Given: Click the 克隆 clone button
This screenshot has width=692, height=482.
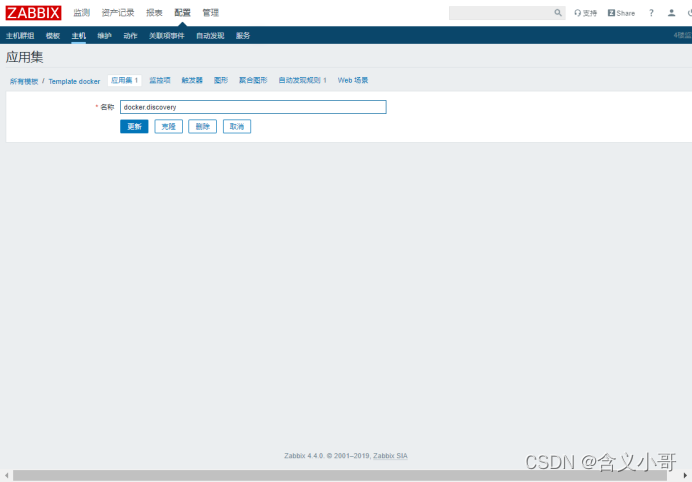Looking at the screenshot, I should (x=169, y=127).
